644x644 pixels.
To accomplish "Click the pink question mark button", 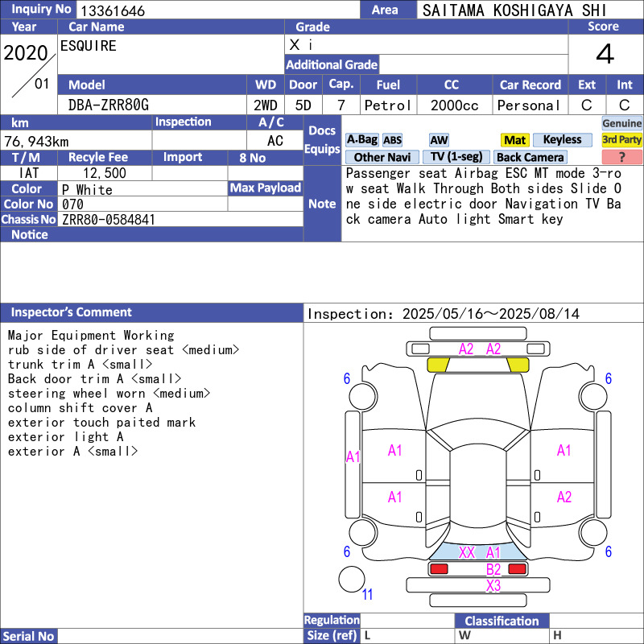I will (621, 158).
